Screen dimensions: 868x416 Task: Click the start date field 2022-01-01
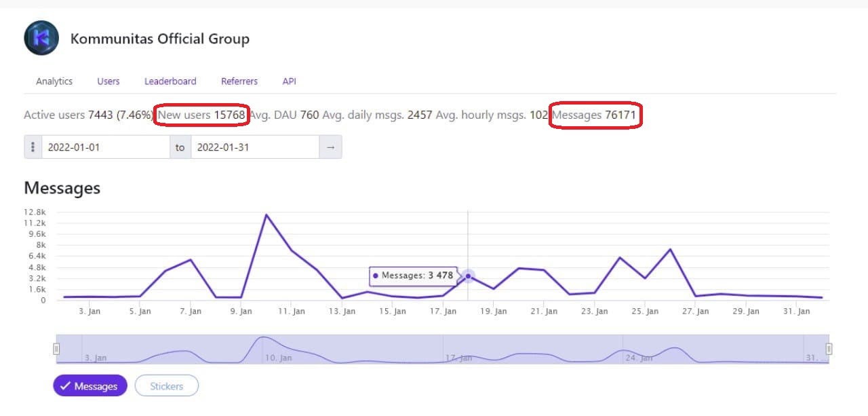(x=106, y=147)
